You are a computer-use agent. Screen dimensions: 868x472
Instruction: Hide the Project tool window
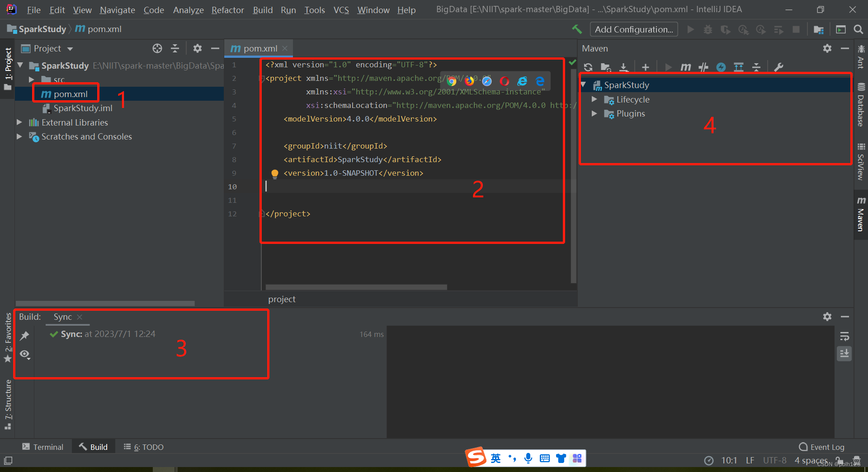(x=215, y=48)
